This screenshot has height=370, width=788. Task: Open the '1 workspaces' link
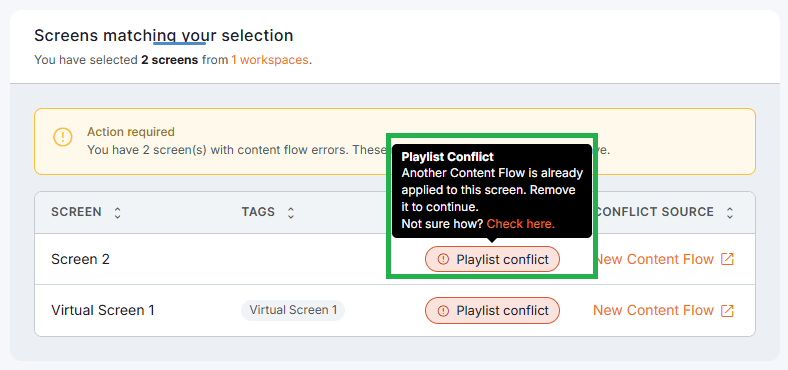(270, 60)
